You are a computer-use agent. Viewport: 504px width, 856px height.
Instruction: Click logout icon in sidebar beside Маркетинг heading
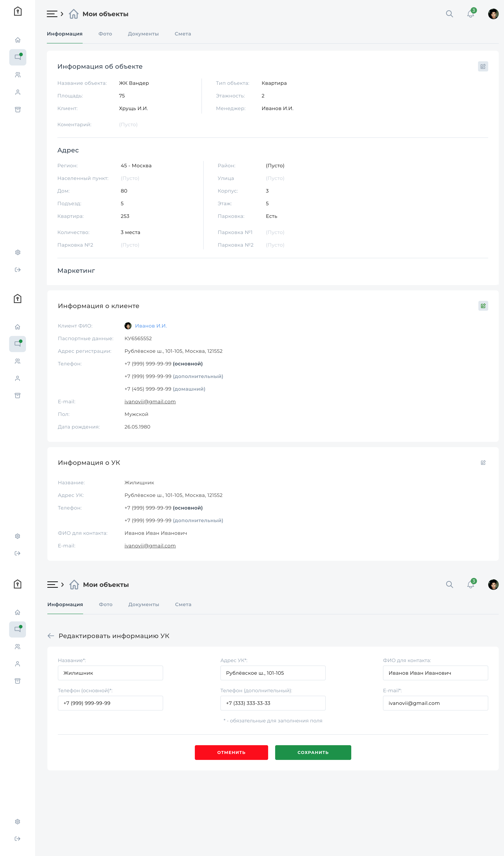point(18,270)
